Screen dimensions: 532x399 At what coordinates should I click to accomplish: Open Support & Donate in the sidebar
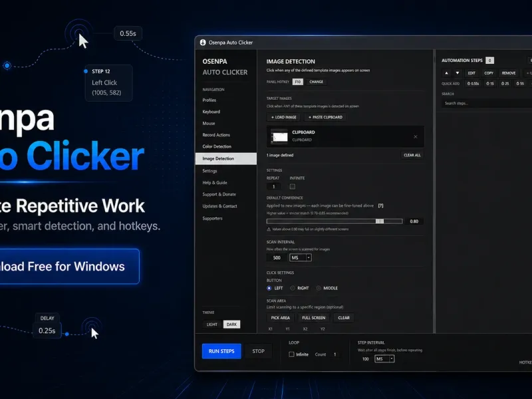pyautogui.click(x=219, y=194)
